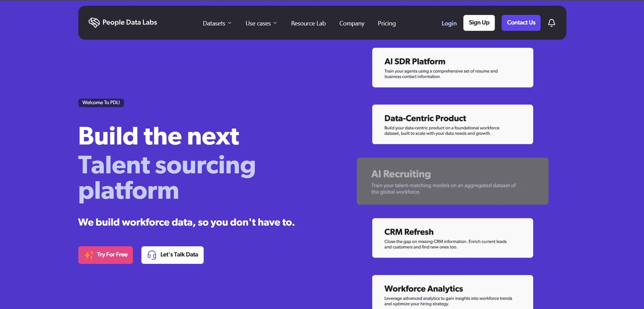Click the CRM Refresh description text
This screenshot has height=309, width=644.
click(445, 244)
